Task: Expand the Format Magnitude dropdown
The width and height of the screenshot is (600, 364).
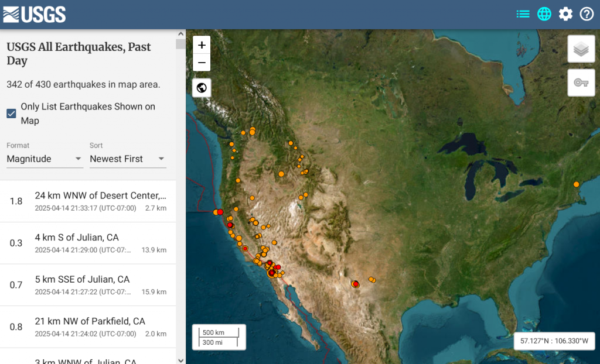Action: coord(45,159)
